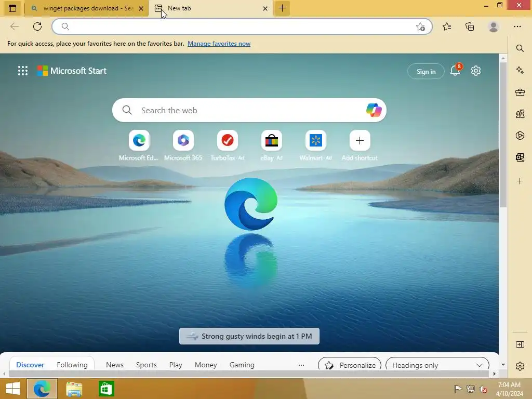Open the browser profile icon
This screenshot has height=399, width=532.
pyautogui.click(x=494, y=26)
